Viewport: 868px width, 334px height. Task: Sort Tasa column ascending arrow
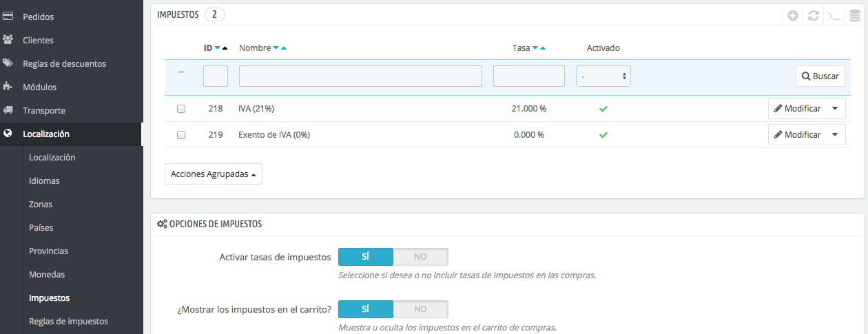click(543, 48)
